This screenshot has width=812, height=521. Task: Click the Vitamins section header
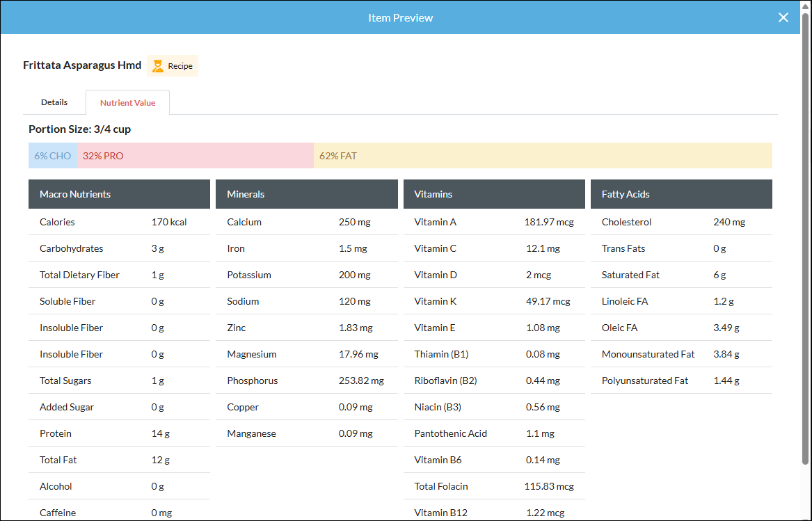(x=433, y=194)
